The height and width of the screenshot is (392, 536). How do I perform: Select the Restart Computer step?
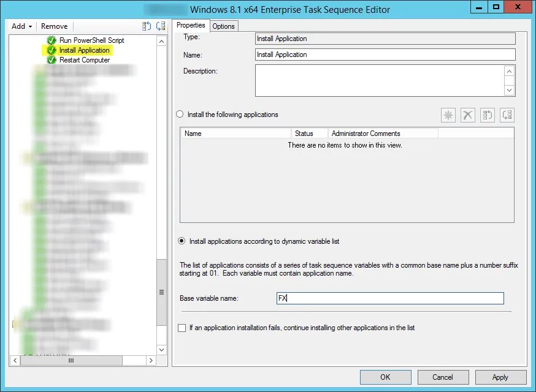point(85,60)
